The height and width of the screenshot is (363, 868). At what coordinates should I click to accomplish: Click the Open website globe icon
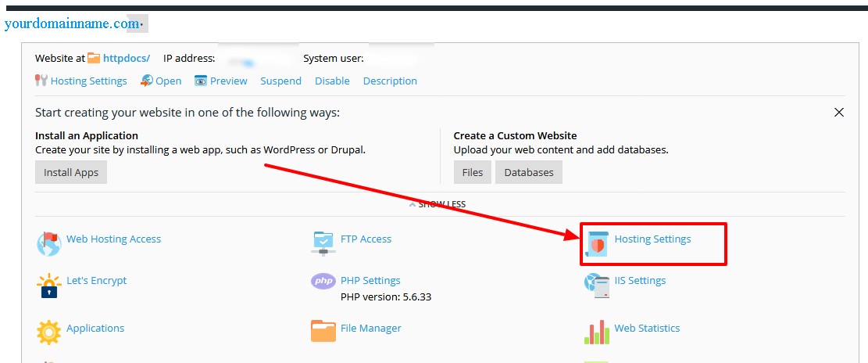tap(147, 81)
